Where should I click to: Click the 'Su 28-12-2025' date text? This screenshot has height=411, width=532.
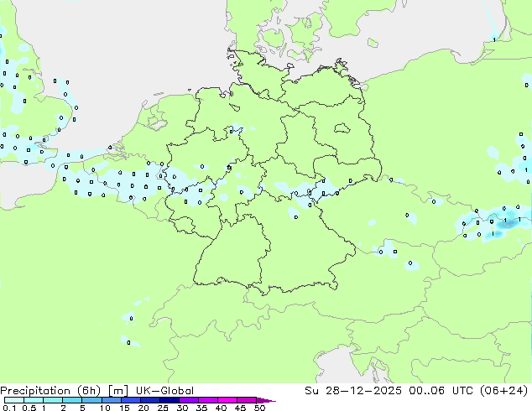pos(353,391)
